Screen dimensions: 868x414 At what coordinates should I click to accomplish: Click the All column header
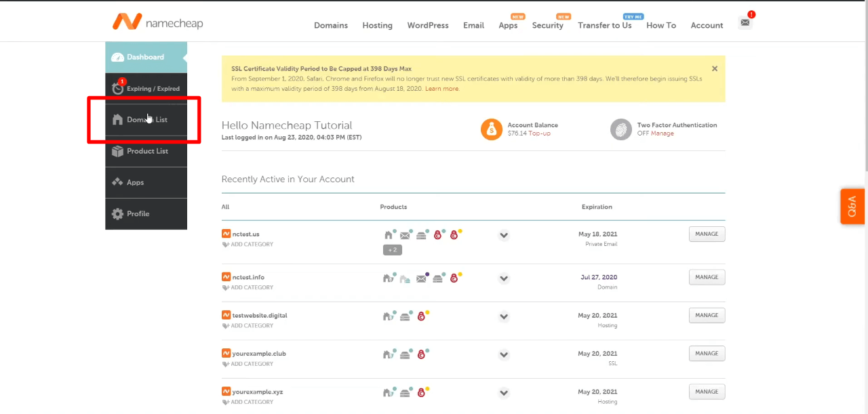pyautogui.click(x=226, y=207)
